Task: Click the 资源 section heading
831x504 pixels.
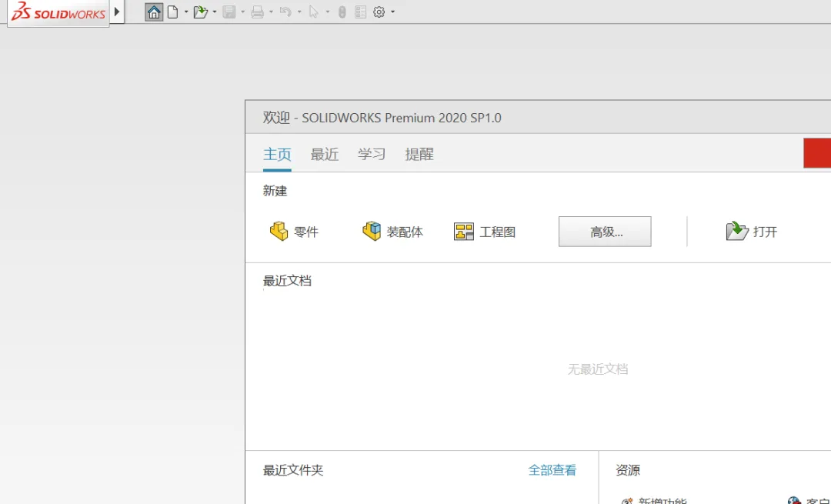Action: (x=628, y=470)
